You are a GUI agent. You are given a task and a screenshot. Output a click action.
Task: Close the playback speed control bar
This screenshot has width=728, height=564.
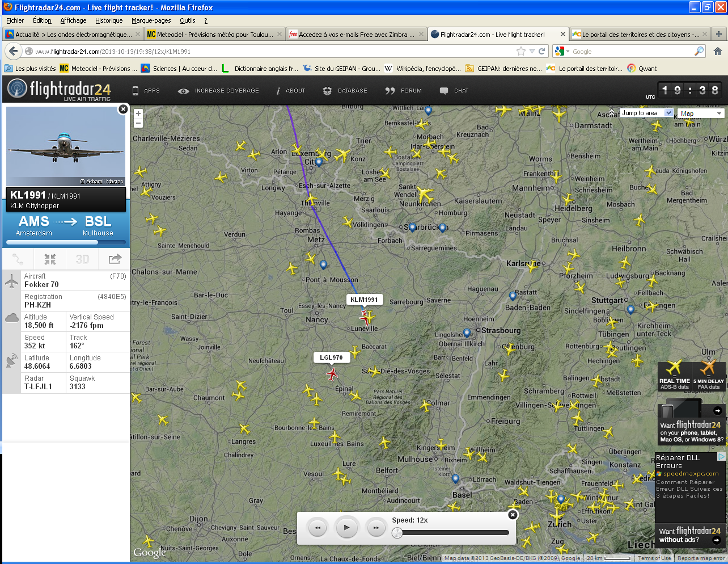click(513, 515)
